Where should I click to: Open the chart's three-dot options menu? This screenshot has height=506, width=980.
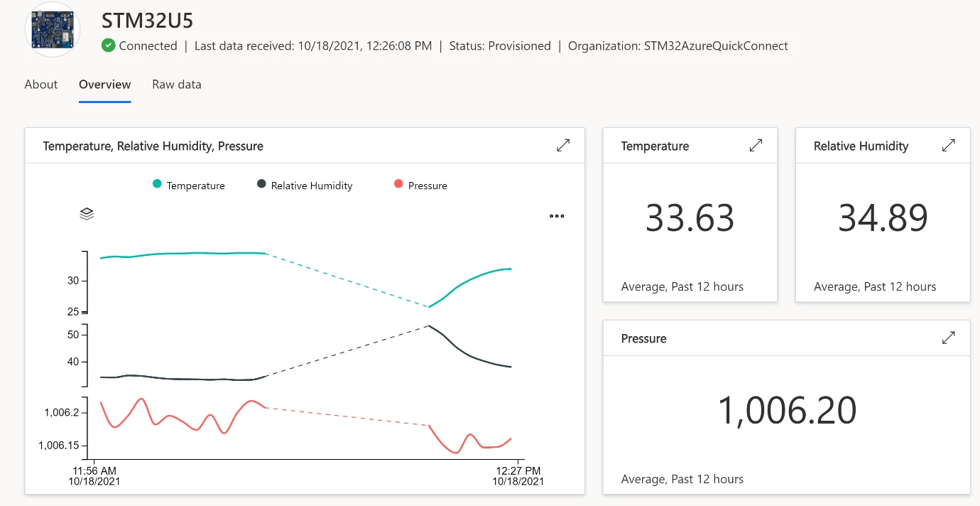point(557,216)
